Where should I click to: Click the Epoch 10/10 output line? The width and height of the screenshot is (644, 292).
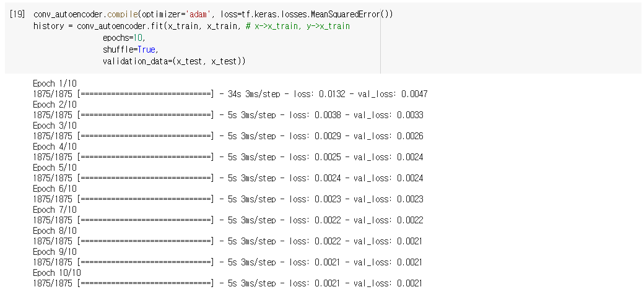coord(57,273)
